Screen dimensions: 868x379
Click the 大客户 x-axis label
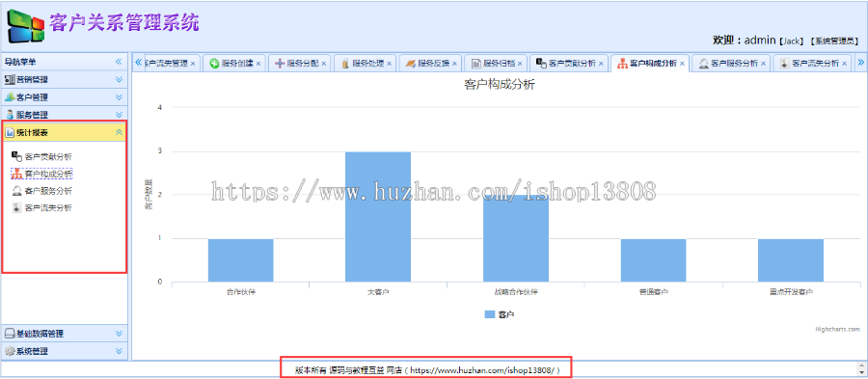coord(378,291)
